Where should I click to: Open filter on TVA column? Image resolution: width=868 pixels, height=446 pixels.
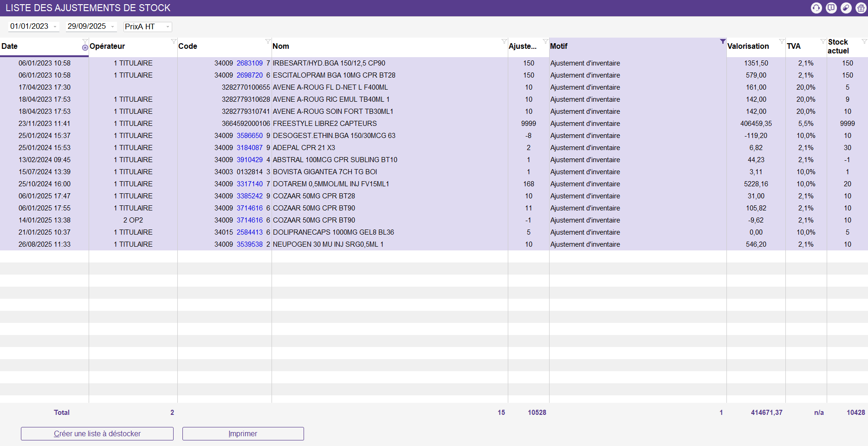(x=823, y=41)
